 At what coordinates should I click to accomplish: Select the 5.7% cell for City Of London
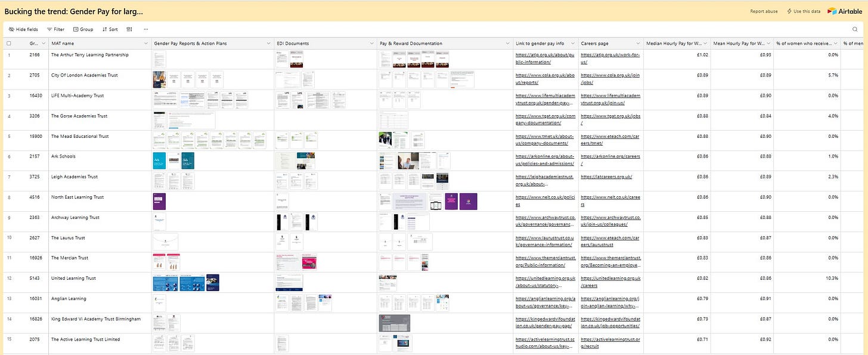807,80
